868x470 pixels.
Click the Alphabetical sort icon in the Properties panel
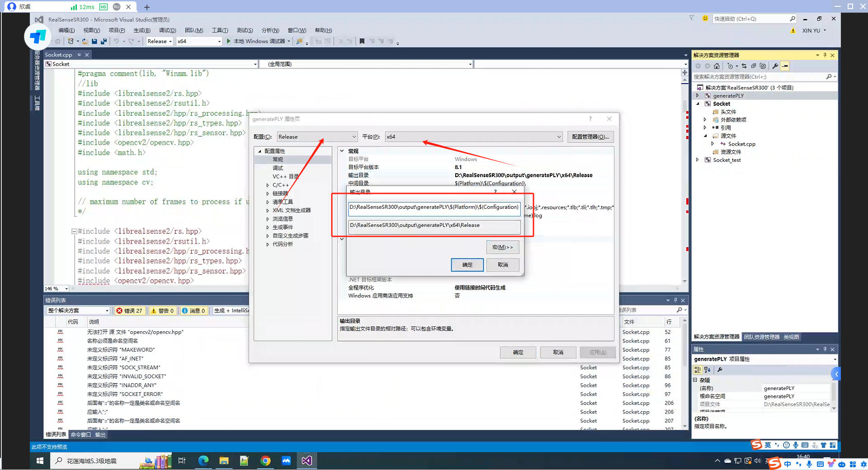[x=708, y=370]
